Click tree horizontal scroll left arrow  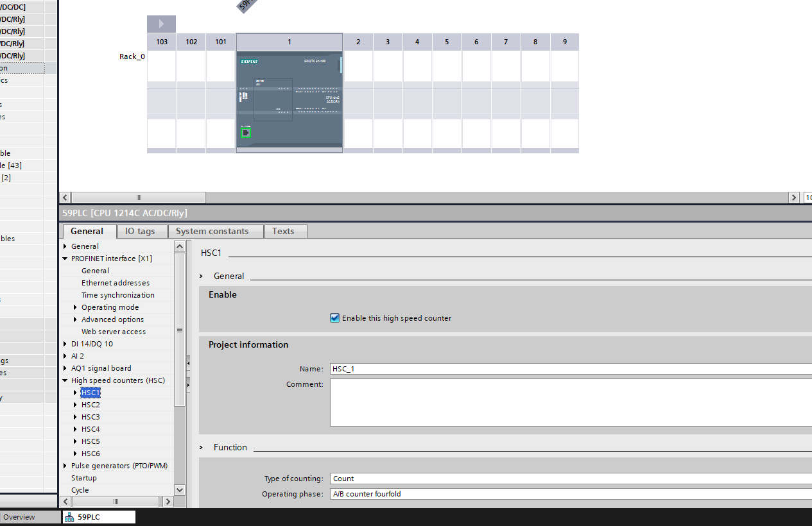[65, 502]
